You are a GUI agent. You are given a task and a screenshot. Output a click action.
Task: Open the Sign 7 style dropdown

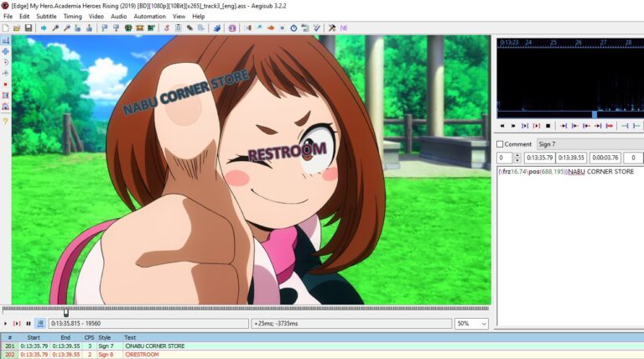pyautogui.click(x=590, y=144)
